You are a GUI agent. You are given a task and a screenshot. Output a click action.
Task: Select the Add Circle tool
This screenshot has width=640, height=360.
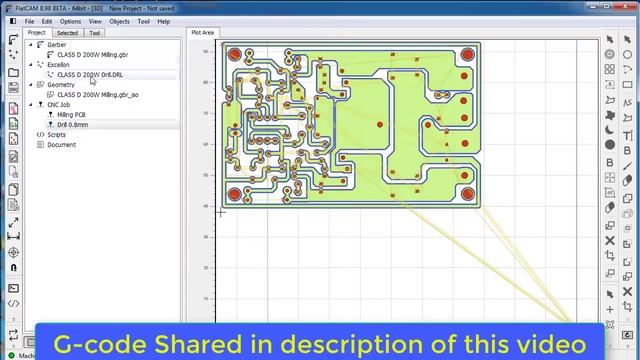tap(627, 54)
